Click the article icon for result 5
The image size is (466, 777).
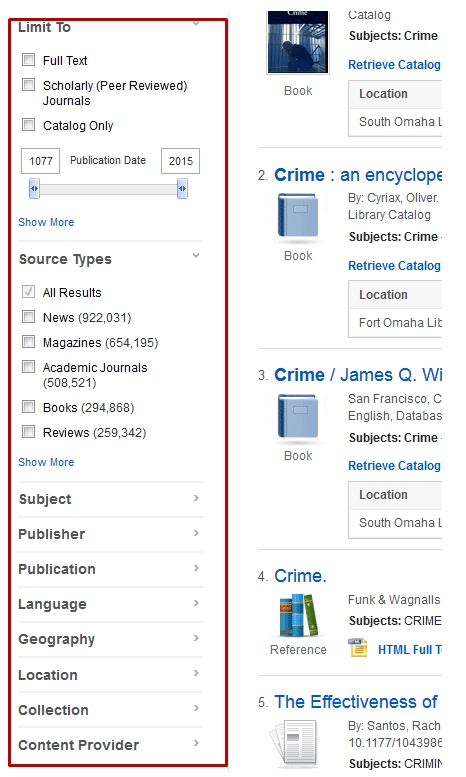(x=293, y=742)
